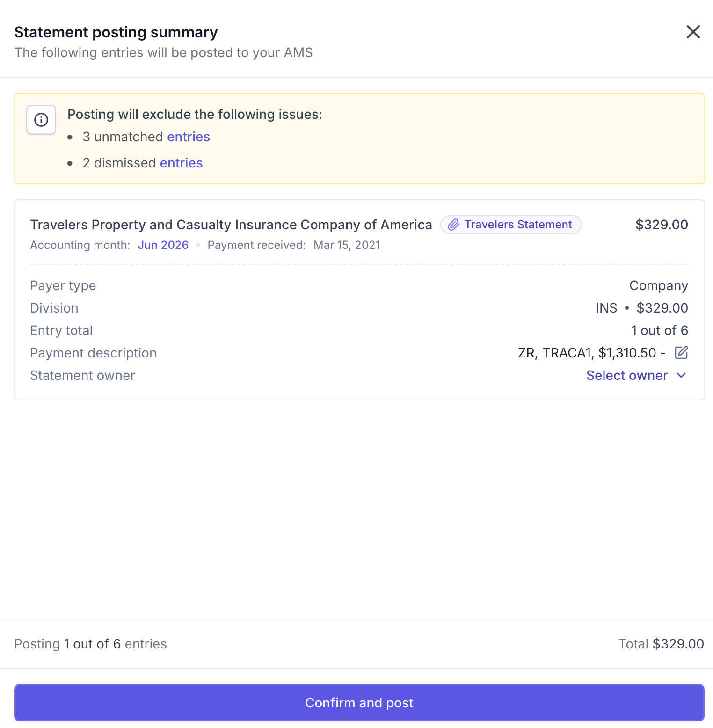713x728 pixels.
Task: Click the Travelers Property and Casualty company name
Action: [231, 225]
